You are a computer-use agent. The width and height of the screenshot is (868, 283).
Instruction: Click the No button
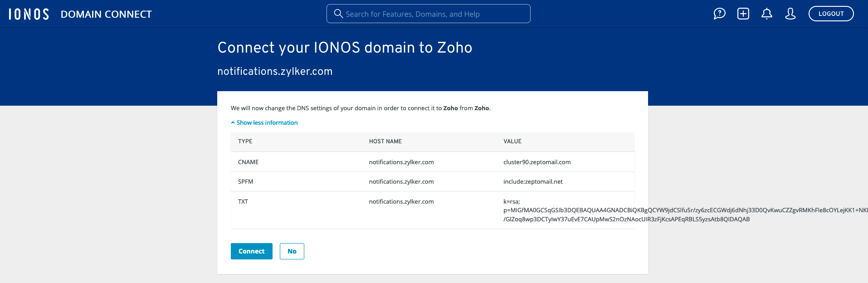[x=292, y=251]
